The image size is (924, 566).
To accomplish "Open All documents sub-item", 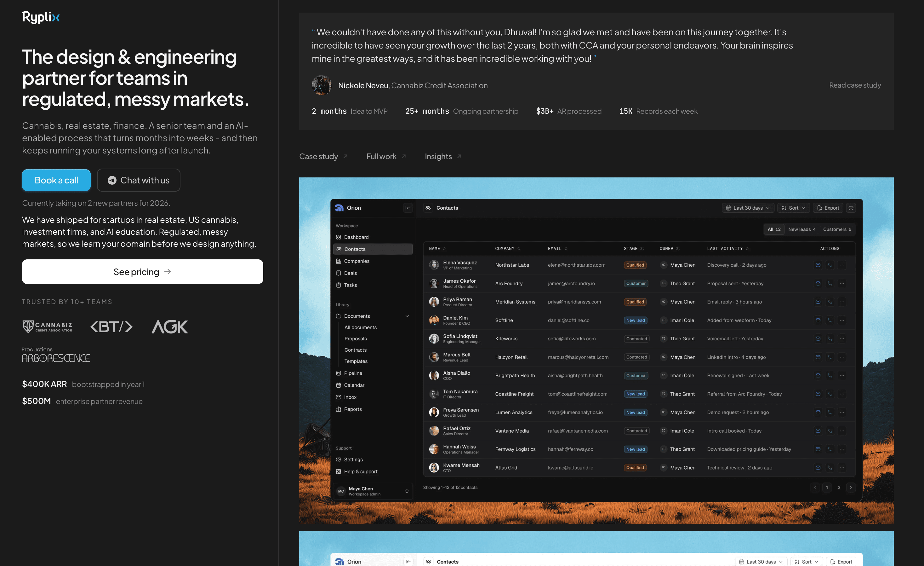I will 360,327.
